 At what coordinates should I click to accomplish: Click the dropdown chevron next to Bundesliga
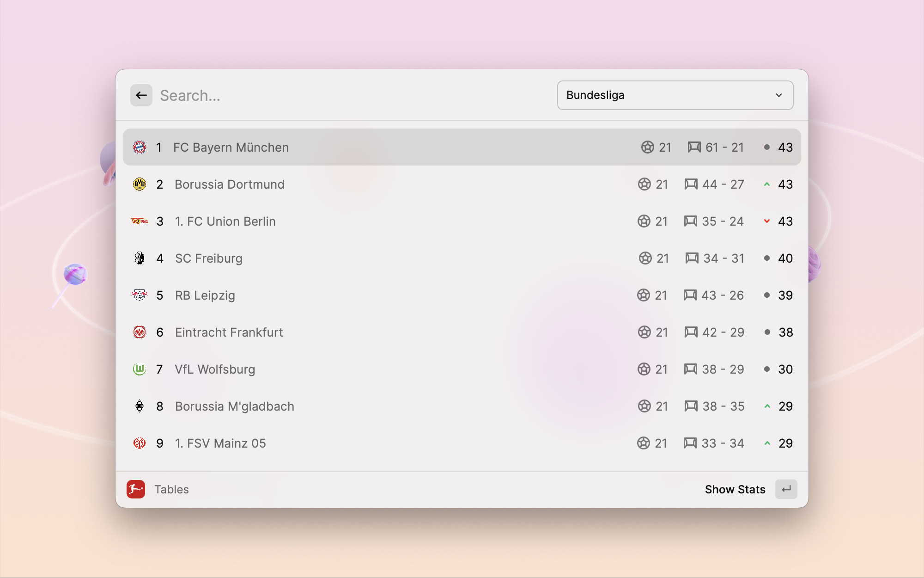click(x=779, y=95)
